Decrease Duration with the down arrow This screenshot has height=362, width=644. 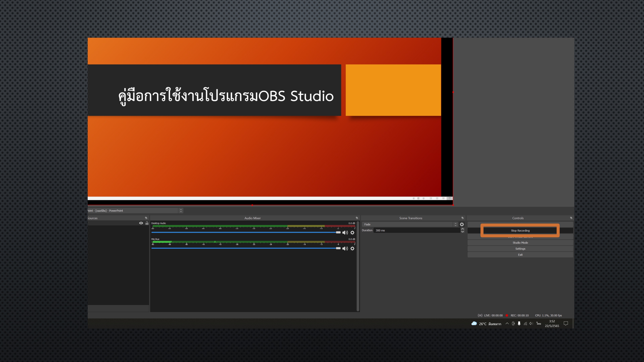(x=463, y=232)
